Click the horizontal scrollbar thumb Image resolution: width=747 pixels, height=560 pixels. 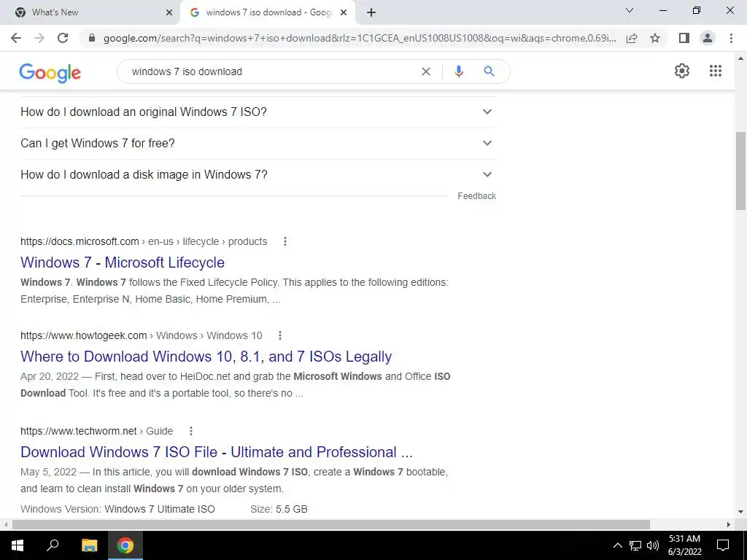coord(331,524)
